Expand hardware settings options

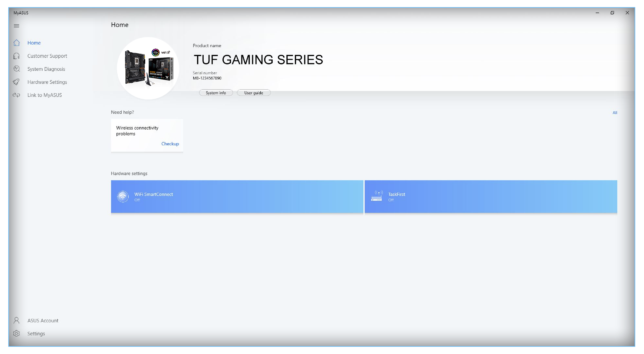tap(47, 81)
